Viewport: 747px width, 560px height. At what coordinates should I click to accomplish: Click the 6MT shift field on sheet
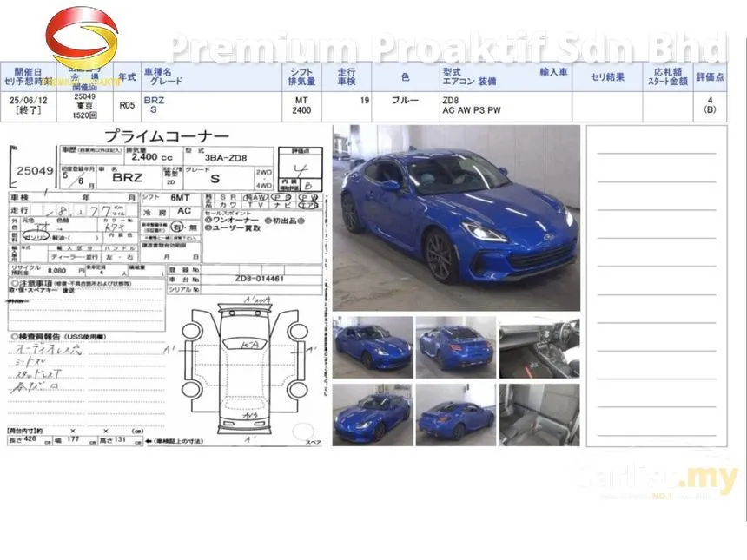click(171, 198)
